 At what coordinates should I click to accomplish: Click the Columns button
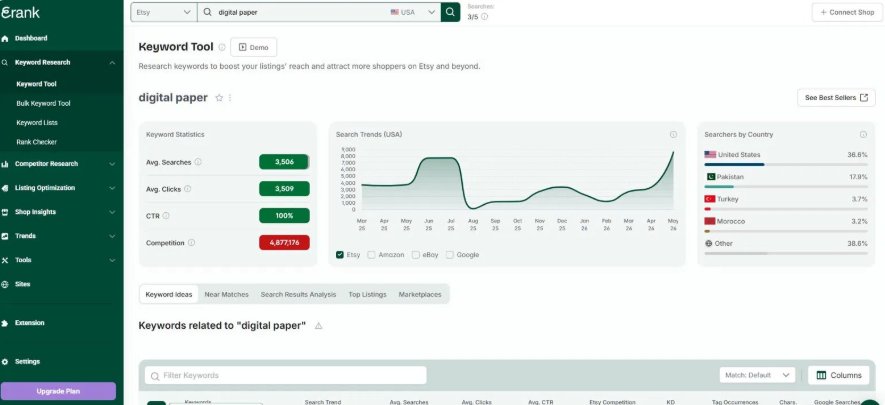839,375
